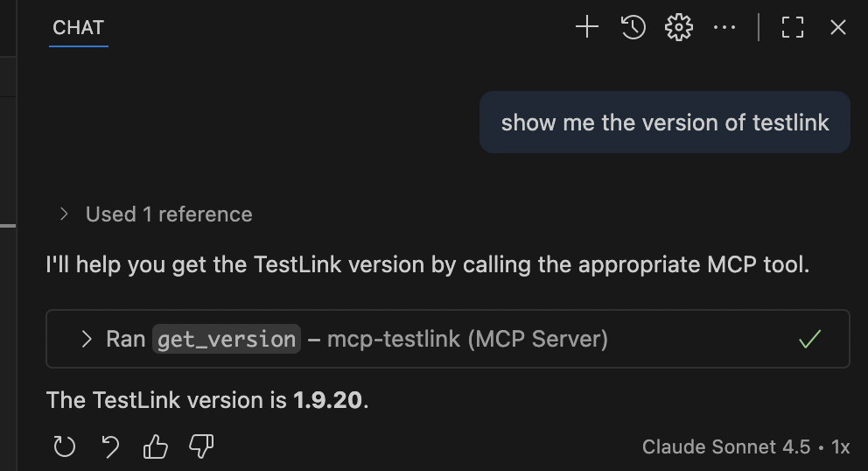Expand the "Used 1 reference" chevron
Screen dimensions: 868x471
tap(64, 214)
